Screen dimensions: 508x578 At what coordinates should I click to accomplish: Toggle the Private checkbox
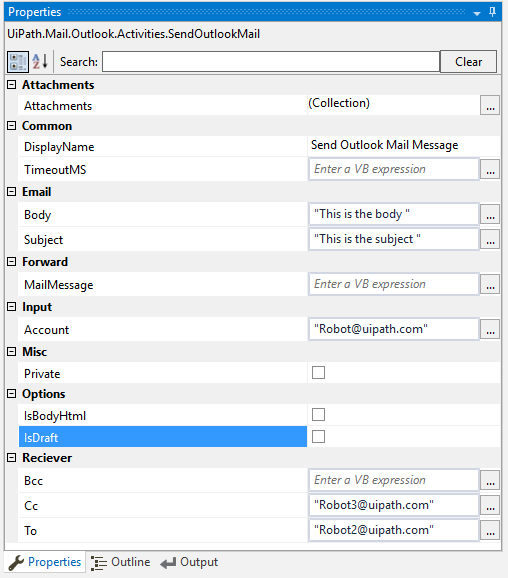click(x=319, y=373)
